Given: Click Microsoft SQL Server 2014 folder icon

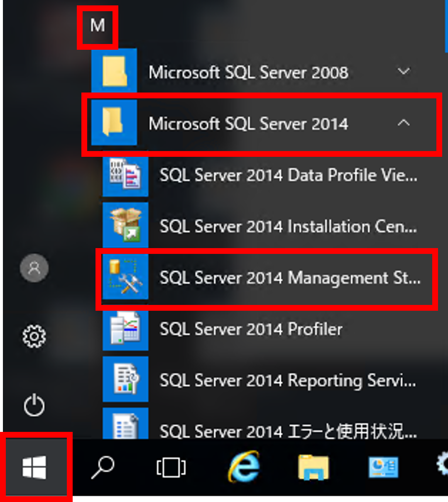Looking at the screenshot, I should 114,122.
